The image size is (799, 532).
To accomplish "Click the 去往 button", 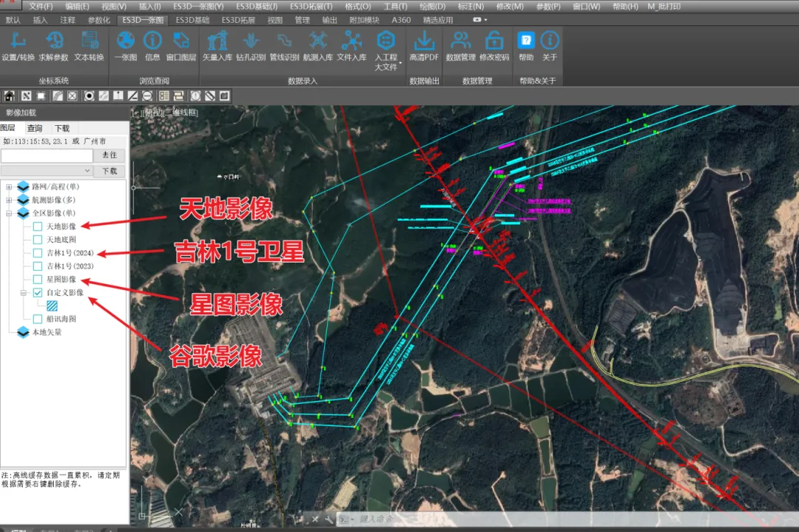I will click(x=109, y=155).
